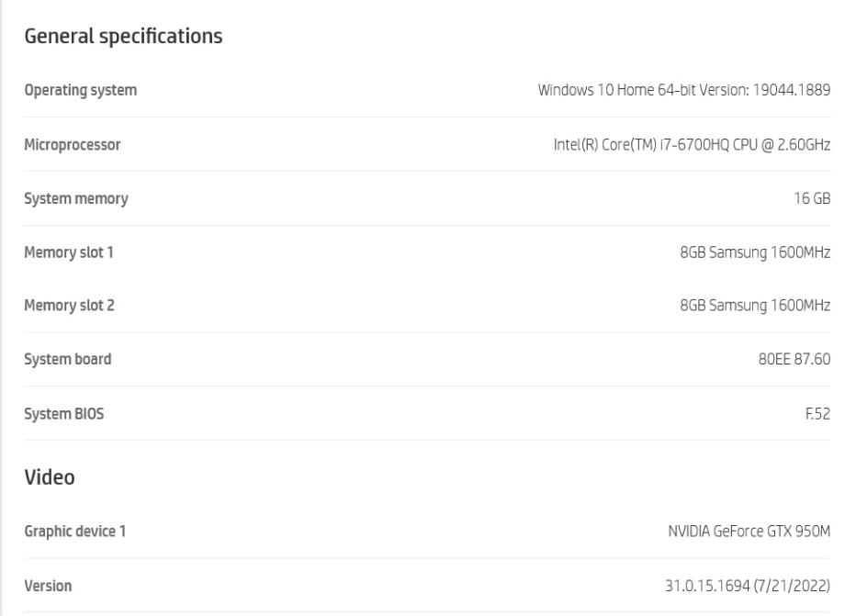Screen dimensions: 845x616
Task: Click the Graphic device 1 label
Action: tap(74, 531)
